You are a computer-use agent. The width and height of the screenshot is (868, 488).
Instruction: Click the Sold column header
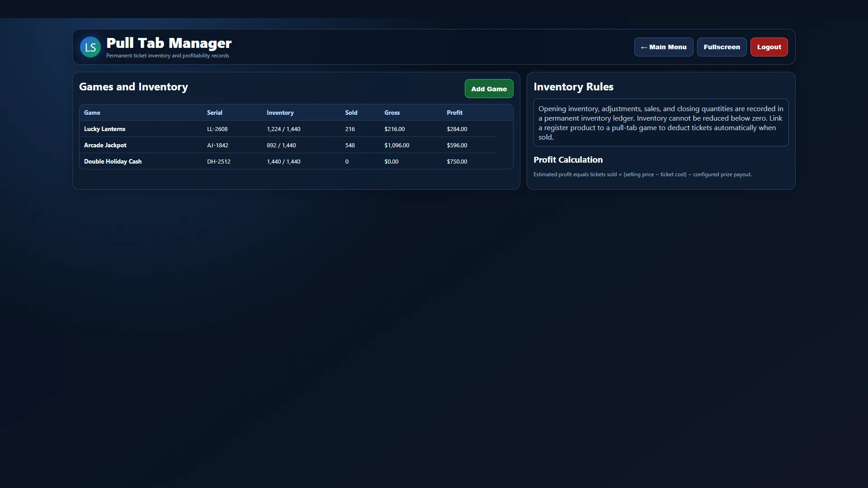[x=351, y=113]
